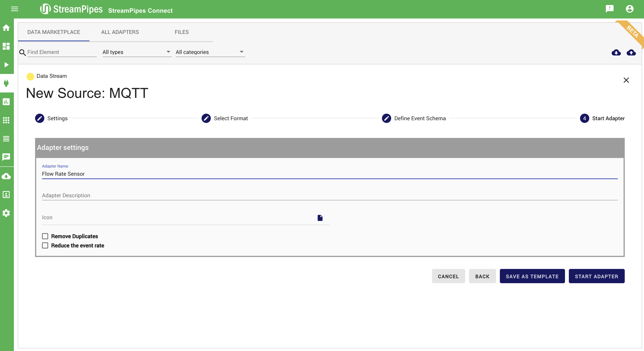The width and height of the screenshot is (644, 351).
Task: Click cloud upload icon at top right
Action: pos(631,53)
